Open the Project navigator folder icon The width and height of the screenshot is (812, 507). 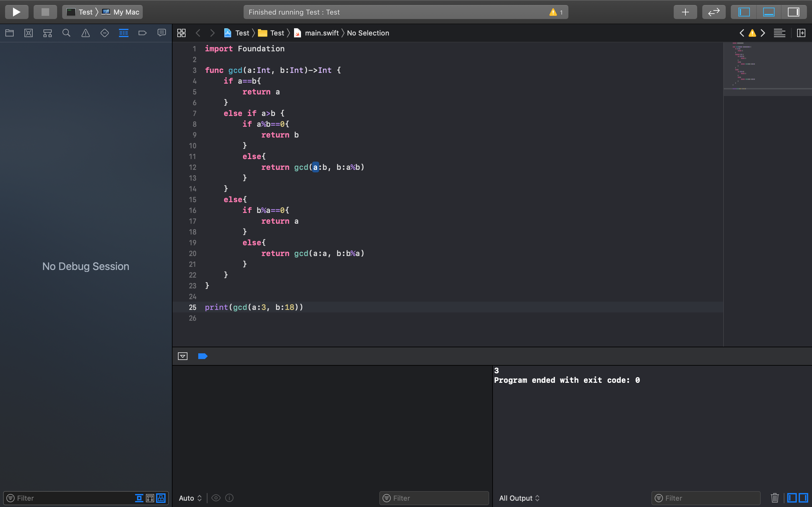[10, 33]
